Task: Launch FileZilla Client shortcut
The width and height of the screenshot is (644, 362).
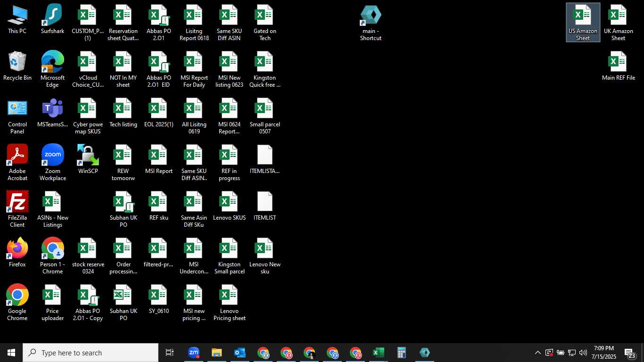Action: (x=17, y=210)
